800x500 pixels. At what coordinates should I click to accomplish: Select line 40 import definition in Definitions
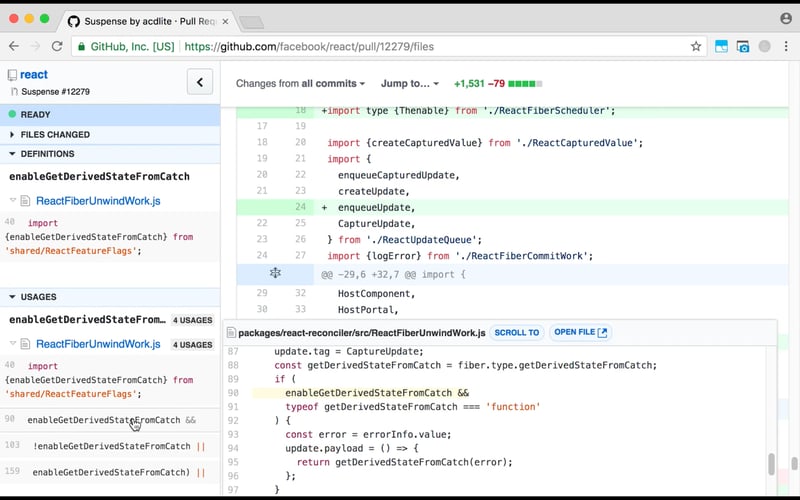tap(110, 237)
